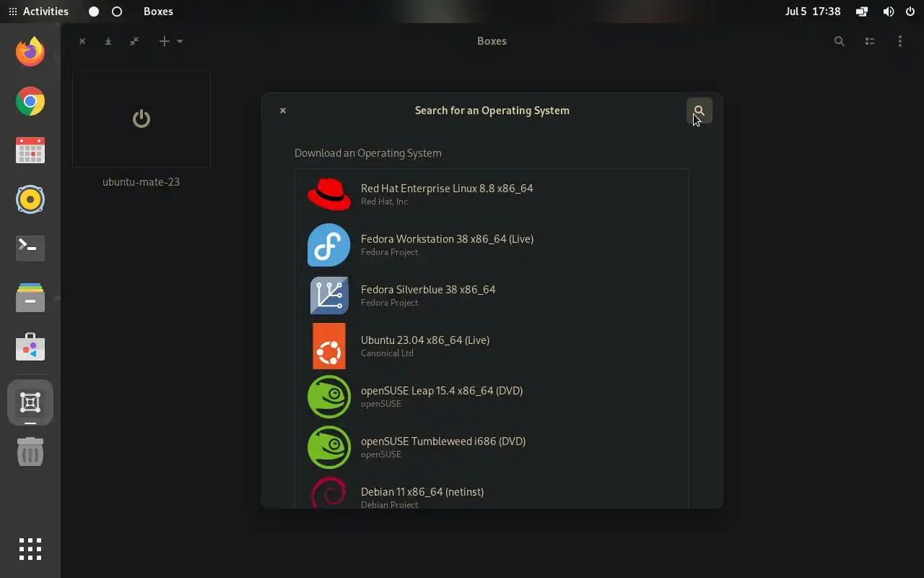Click the network icon in system tray

point(862,12)
